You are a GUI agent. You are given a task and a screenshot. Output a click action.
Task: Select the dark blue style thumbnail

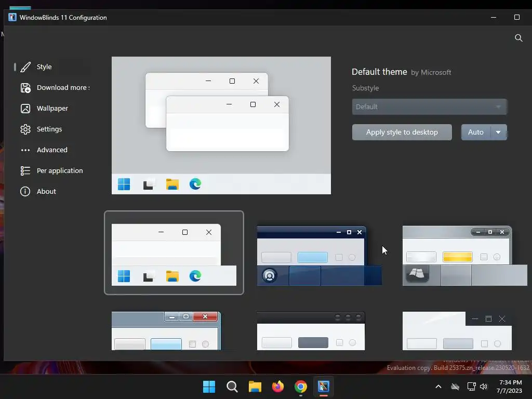pyautogui.click(x=320, y=256)
